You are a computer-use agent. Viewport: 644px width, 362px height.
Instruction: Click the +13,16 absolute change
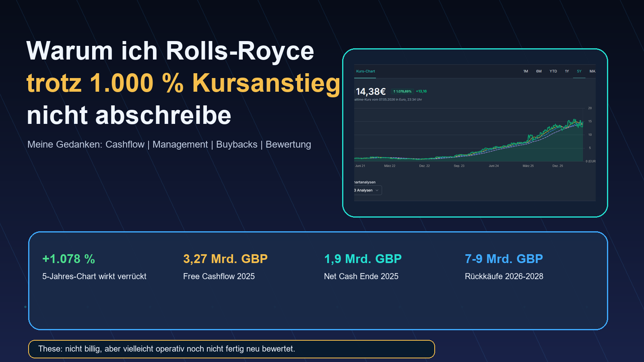pyautogui.click(x=421, y=91)
